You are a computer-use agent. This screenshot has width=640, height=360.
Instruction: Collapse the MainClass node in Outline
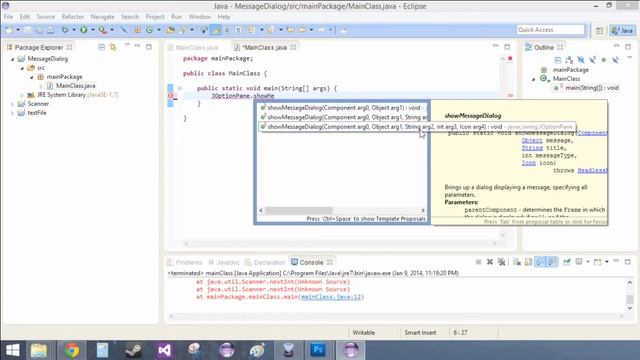point(533,79)
